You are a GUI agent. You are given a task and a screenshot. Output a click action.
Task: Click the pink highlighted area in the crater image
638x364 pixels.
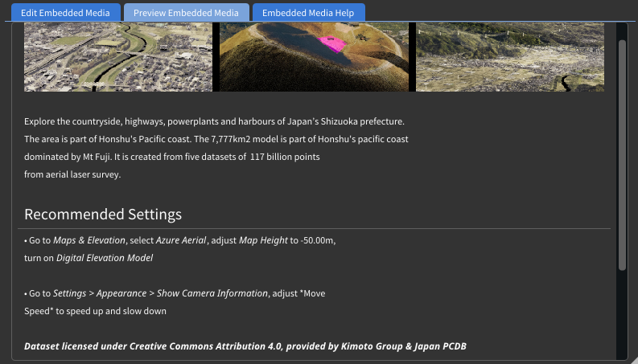(332, 44)
